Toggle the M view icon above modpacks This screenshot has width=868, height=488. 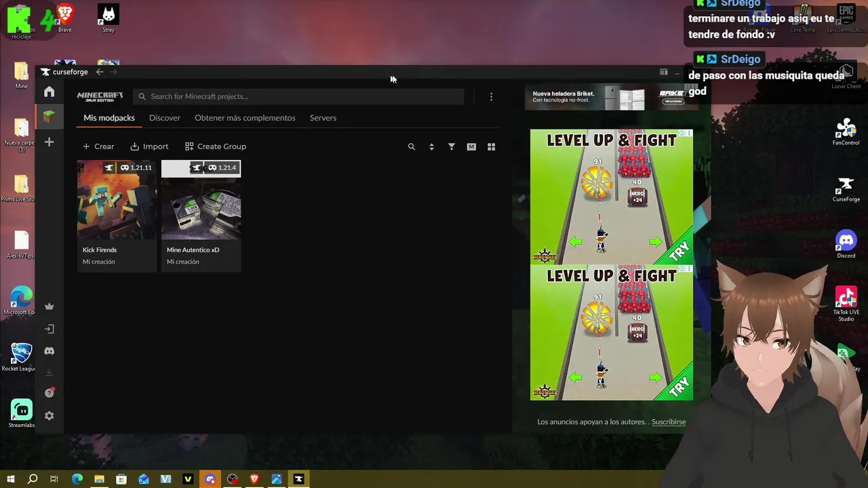471,146
